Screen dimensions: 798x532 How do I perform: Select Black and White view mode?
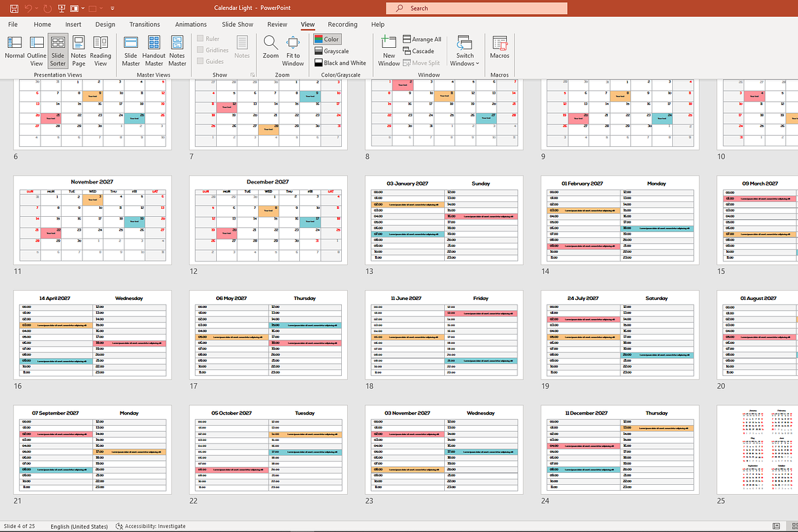click(x=340, y=63)
